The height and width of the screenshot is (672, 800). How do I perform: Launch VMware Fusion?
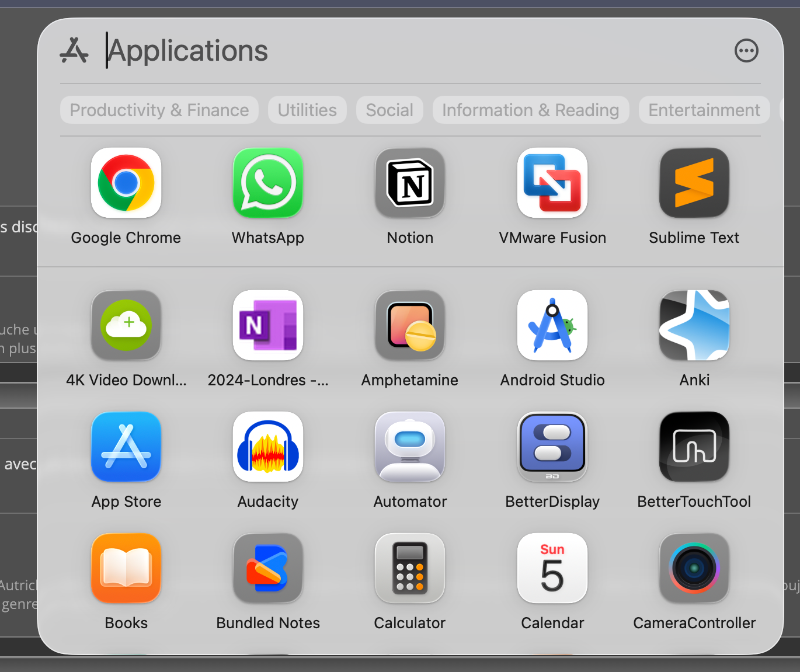pos(552,183)
